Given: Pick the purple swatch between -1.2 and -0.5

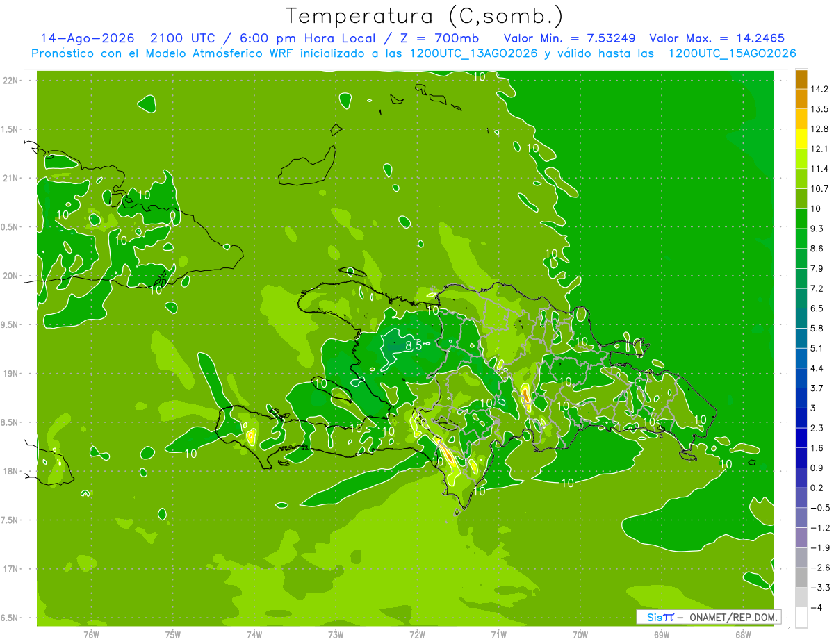Looking at the screenshot, I should (801, 518).
